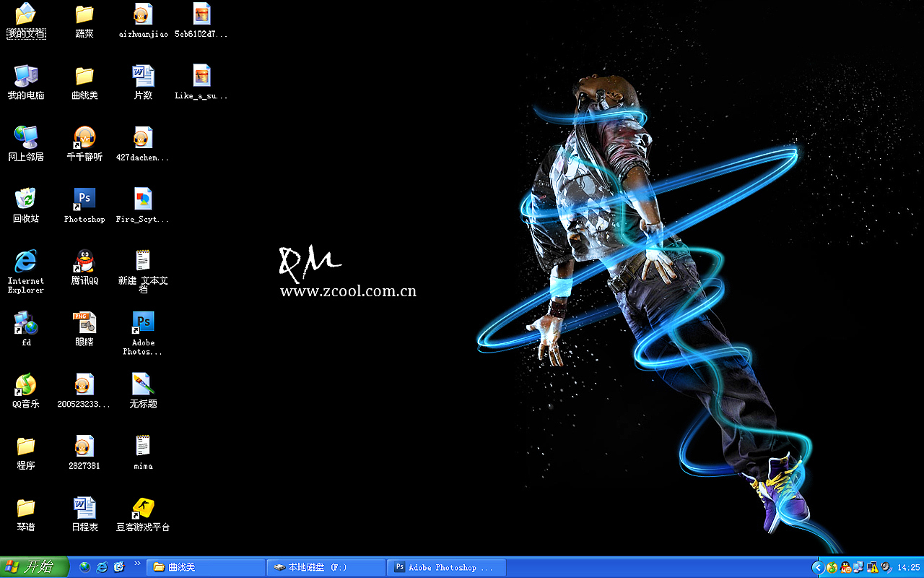Expand hidden system tray icons arrow

pos(818,568)
